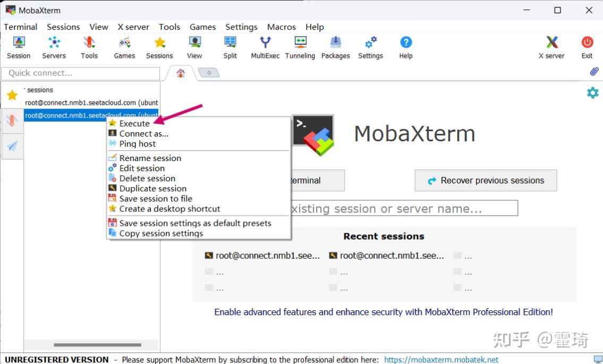Open the Games toolbar tool

tap(124, 47)
